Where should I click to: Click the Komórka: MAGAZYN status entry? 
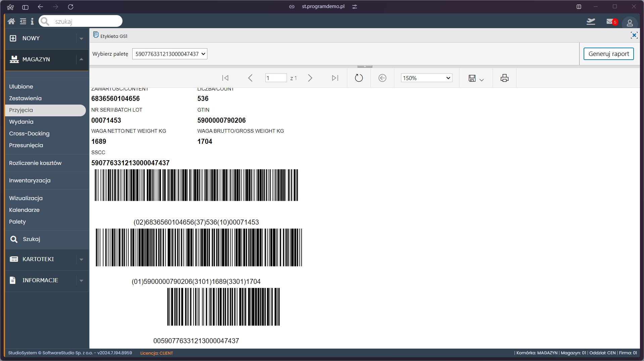537,353
